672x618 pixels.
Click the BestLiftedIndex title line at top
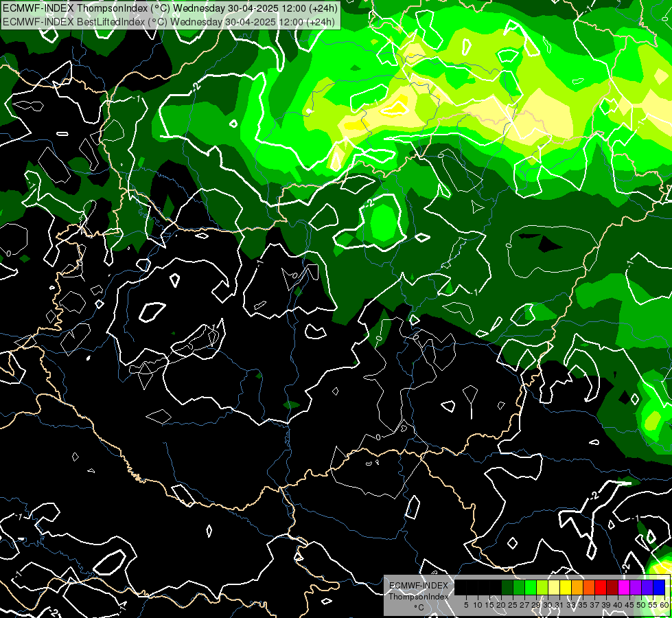[x=168, y=22]
